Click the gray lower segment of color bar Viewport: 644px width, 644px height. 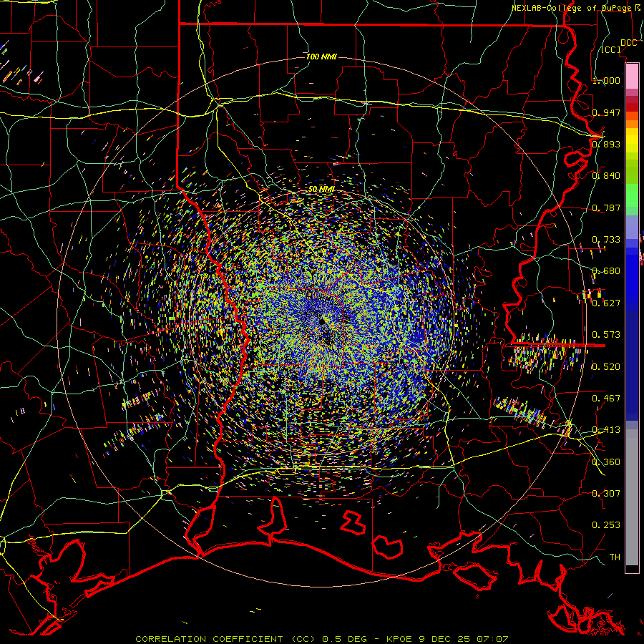pos(632,497)
